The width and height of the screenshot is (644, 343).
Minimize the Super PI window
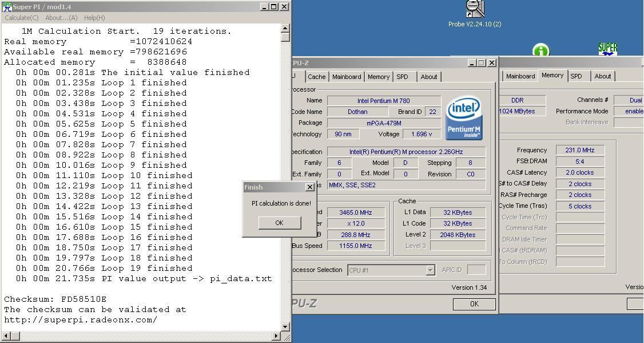pyautogui.click(x=264, y=6)
